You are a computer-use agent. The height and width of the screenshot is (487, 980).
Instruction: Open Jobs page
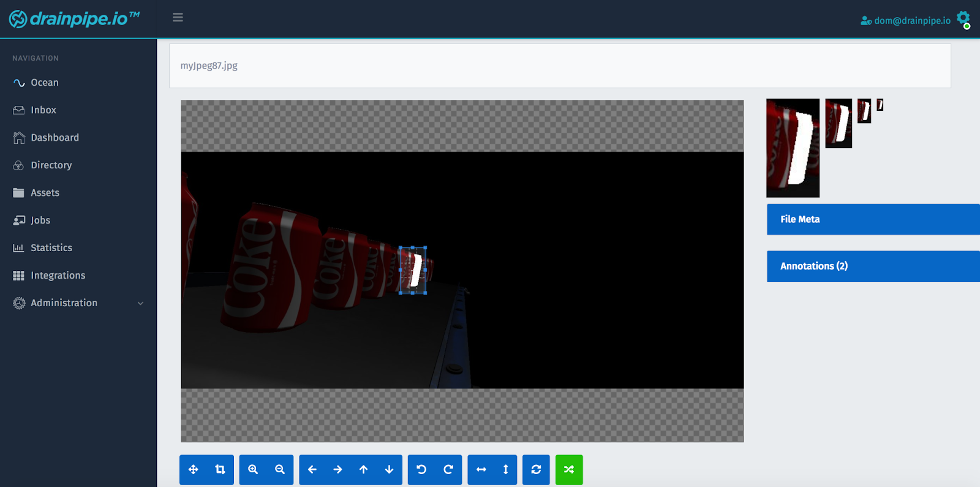(40, 221)
